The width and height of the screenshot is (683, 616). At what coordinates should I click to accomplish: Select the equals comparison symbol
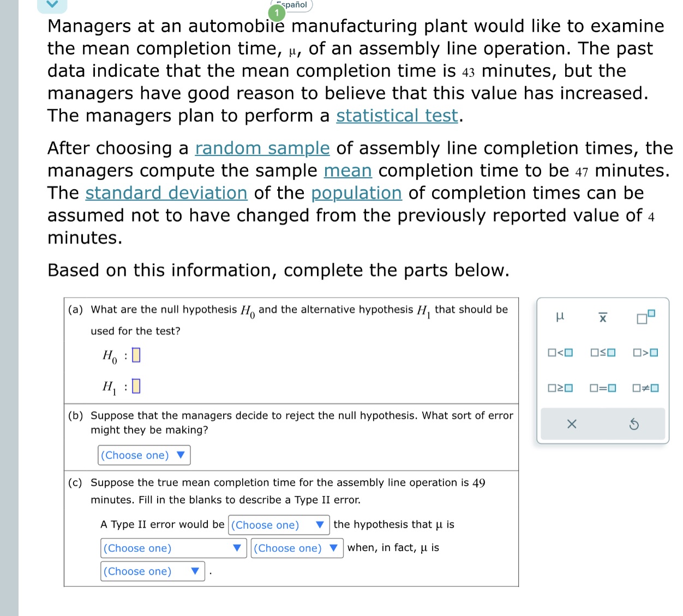(x=602, y=388)
